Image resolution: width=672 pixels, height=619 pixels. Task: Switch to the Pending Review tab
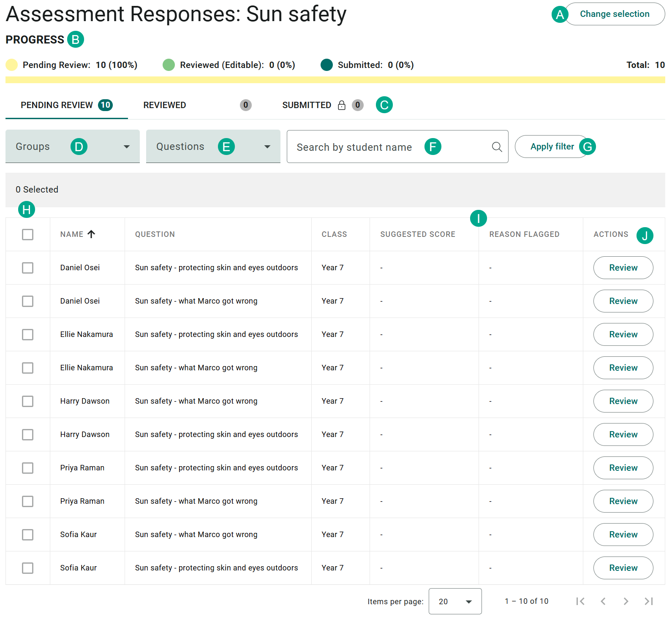(67, 105)
